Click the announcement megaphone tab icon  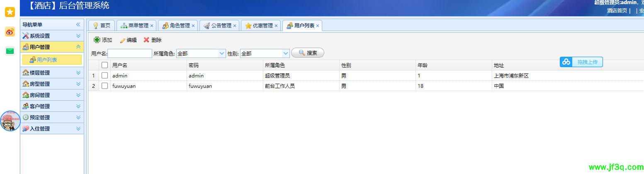207,26
